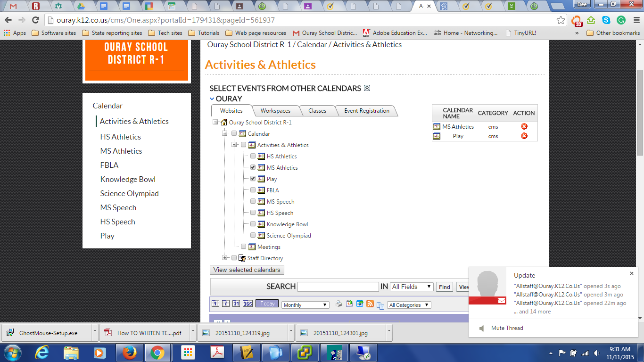The height and width of the screenshot is (362, 644).
Task: Close the Update notification popup
Action: pos(632,273)
